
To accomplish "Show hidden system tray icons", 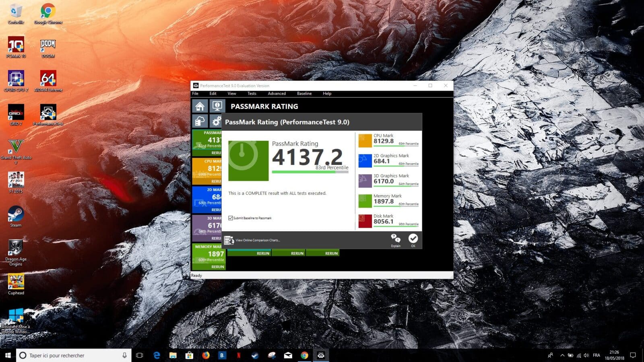I will [x=562, y=355].
